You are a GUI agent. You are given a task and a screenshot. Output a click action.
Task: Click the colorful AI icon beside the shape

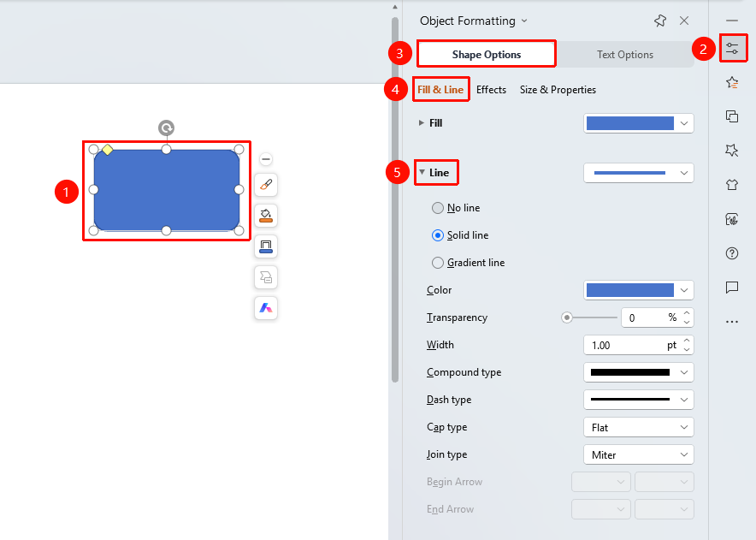[266, 308]
